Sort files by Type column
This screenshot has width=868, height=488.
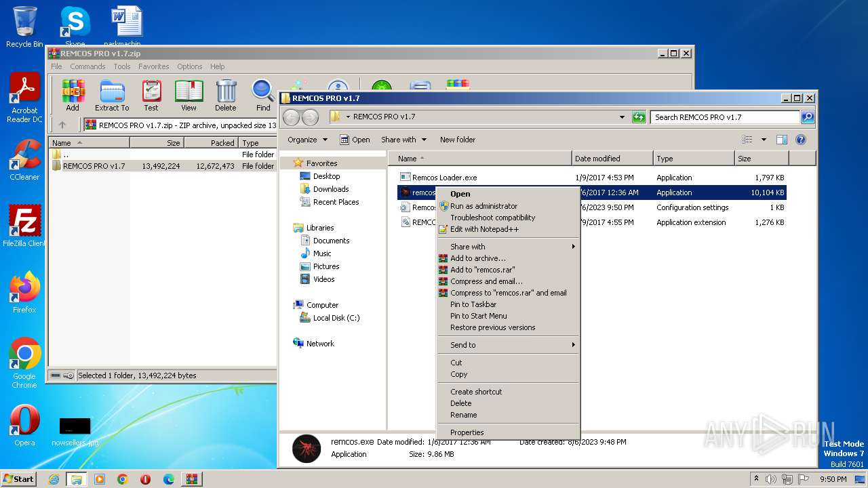tap(694, 159)
